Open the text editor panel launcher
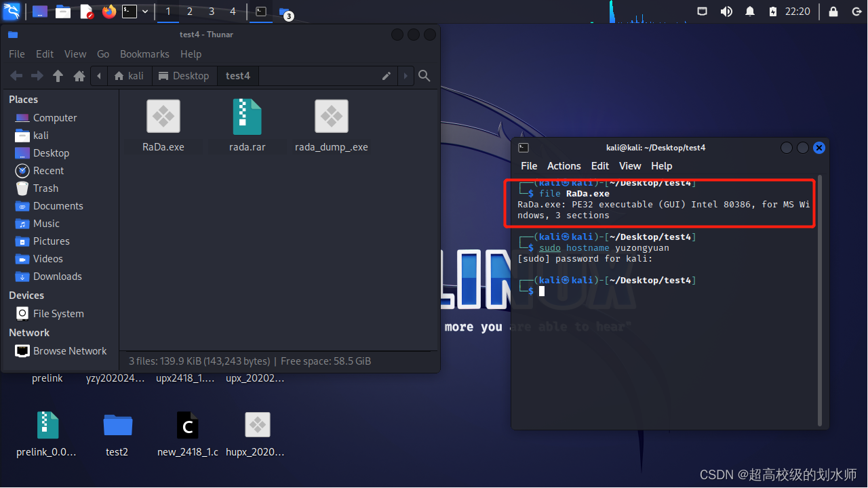 86,12
